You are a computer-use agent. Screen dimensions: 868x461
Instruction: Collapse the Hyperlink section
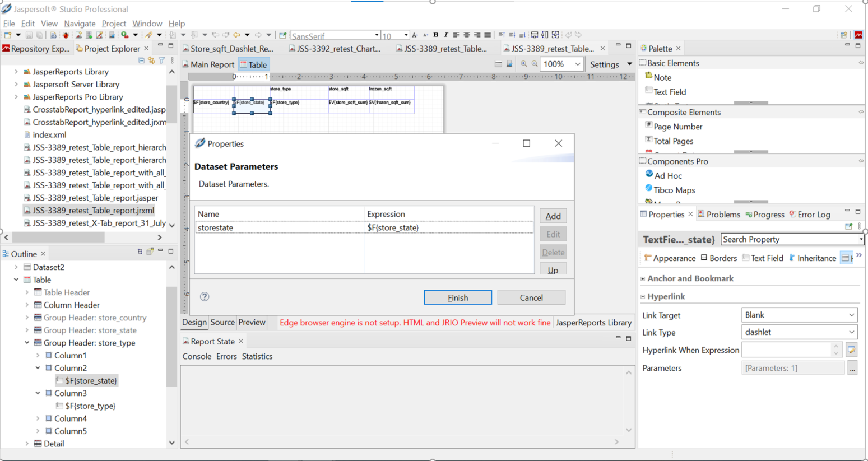click(643, 296)
